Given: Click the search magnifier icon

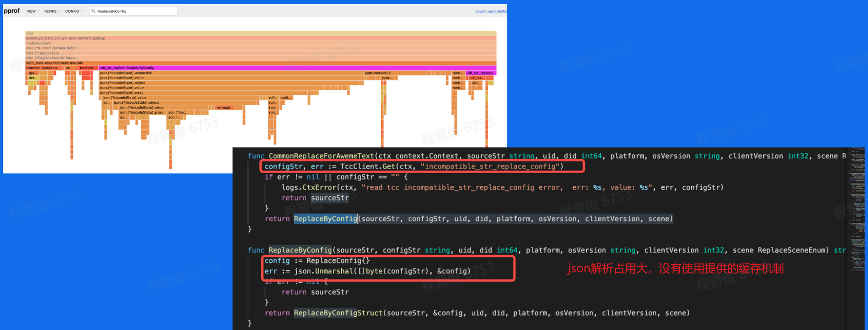Looking at the screenshot, I should (x=93, y=11).
